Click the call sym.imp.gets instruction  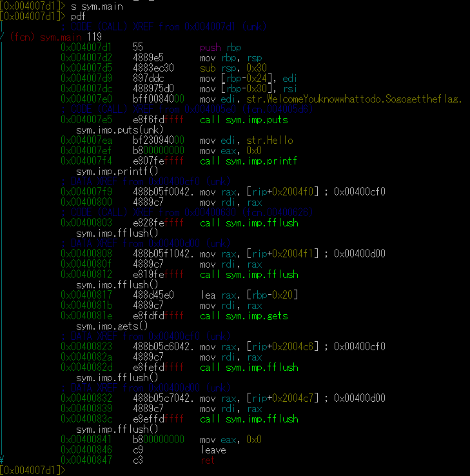pyautogui.click(x=244, y=316)
